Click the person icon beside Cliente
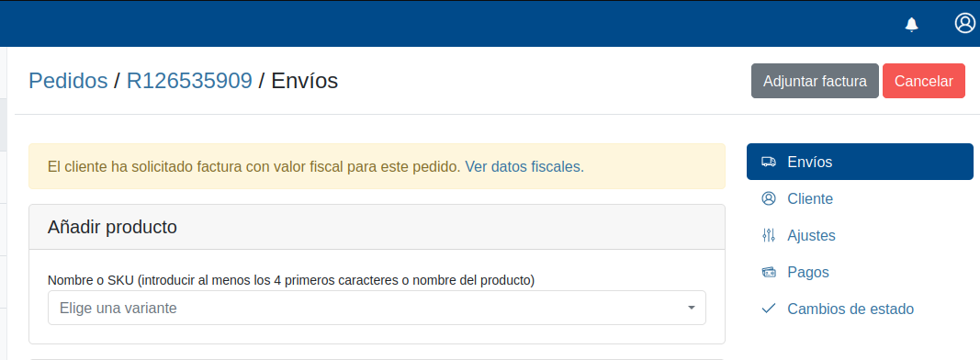The height and width of the screenshot is (360, 980). click(768, 198)
